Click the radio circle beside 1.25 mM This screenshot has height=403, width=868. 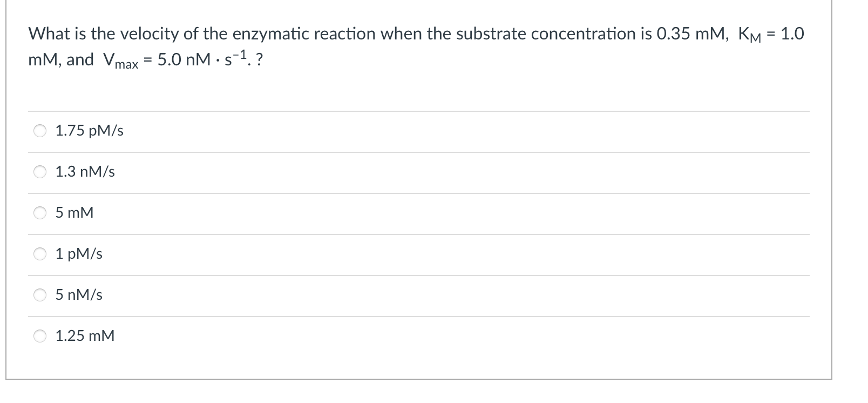pyautogui.click(x=39, y=336)
